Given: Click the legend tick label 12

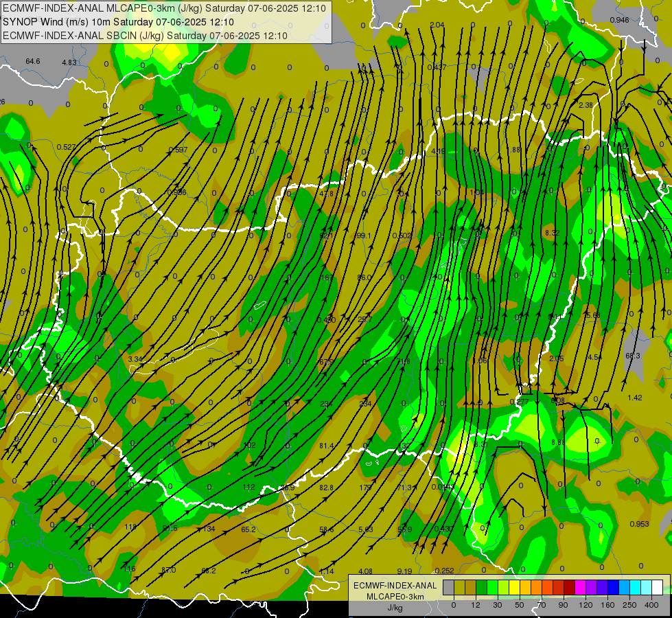Looking at the screenshot, I should pos(476,605).
